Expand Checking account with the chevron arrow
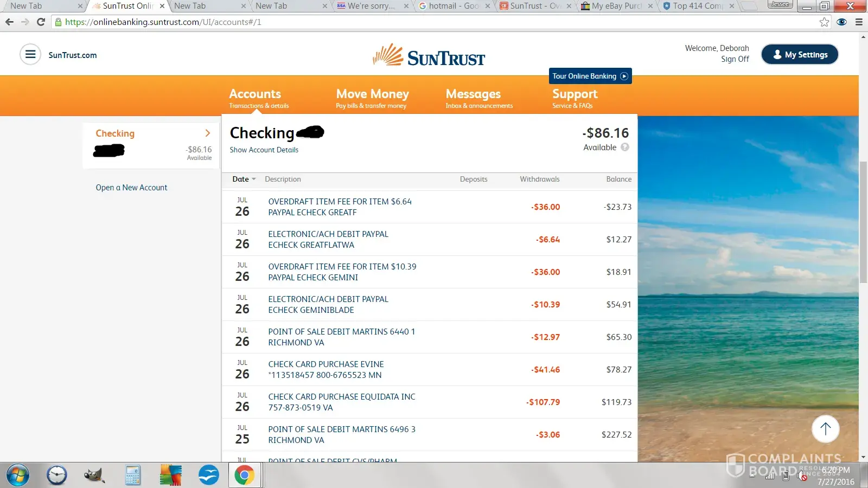This screenshot has height=488, width=868. [x=207, y=133]
